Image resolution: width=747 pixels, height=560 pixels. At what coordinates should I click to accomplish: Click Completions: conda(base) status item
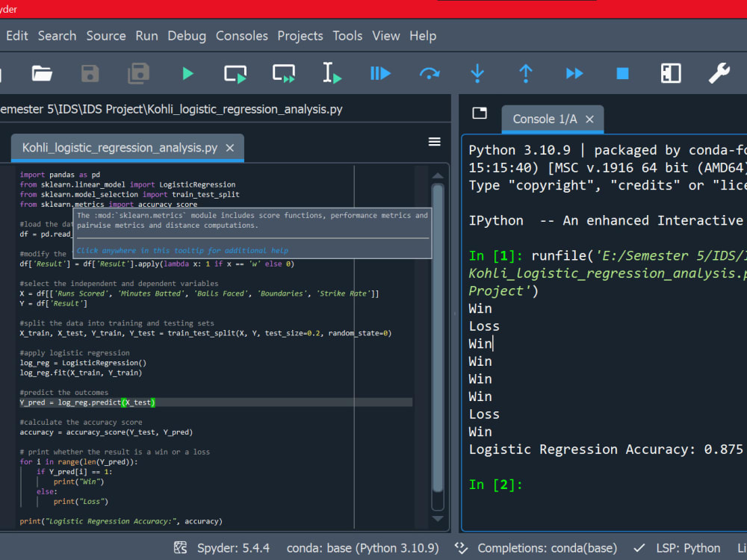[546, 548]
